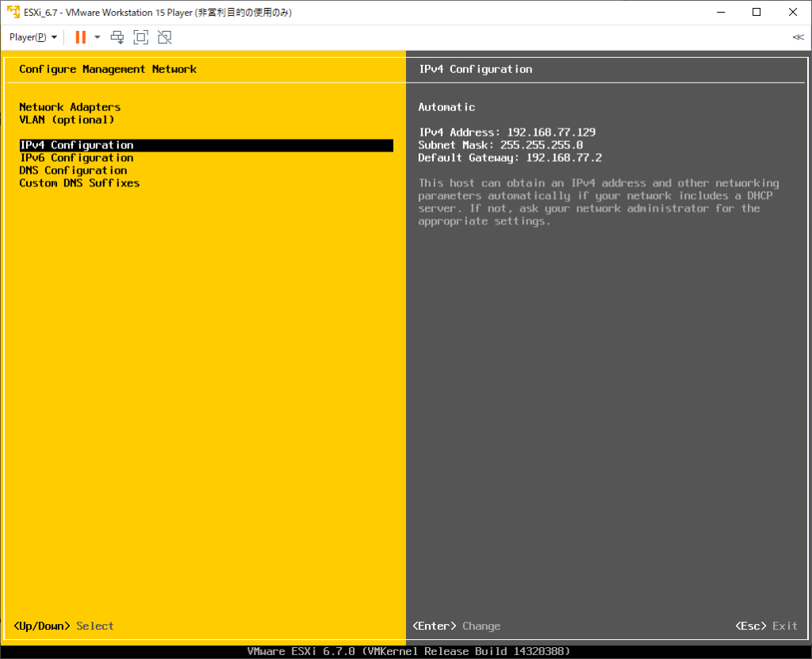
Task: Toggle Unity mode icon
Action: 165,37
